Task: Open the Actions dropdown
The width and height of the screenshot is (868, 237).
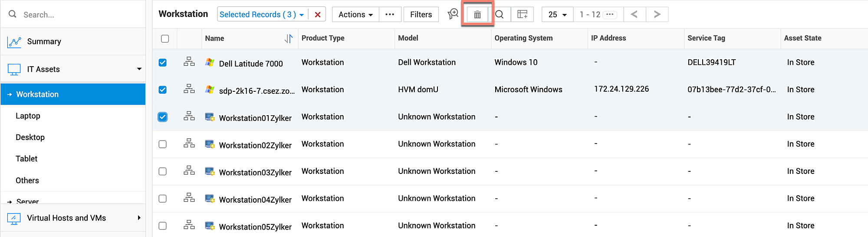Action: point(355,15)
